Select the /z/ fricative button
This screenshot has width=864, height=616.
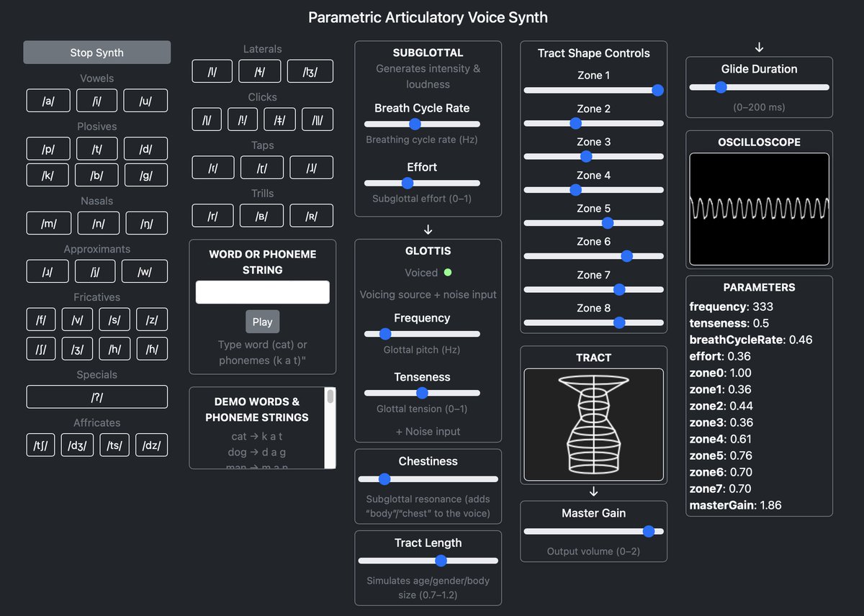(x=151, y=320)
